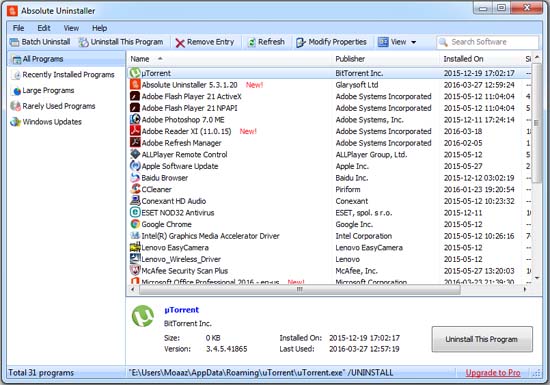Click the green Refresh icon
This screenshot has width=550, height=385.
pos(252,42)
